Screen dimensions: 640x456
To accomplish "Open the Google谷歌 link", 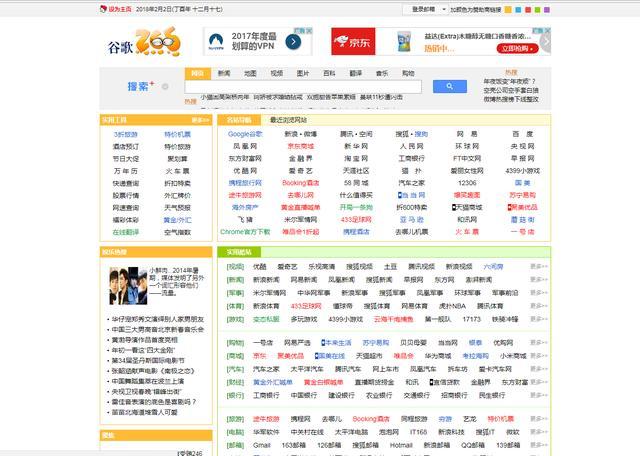I will click(245, 134).
